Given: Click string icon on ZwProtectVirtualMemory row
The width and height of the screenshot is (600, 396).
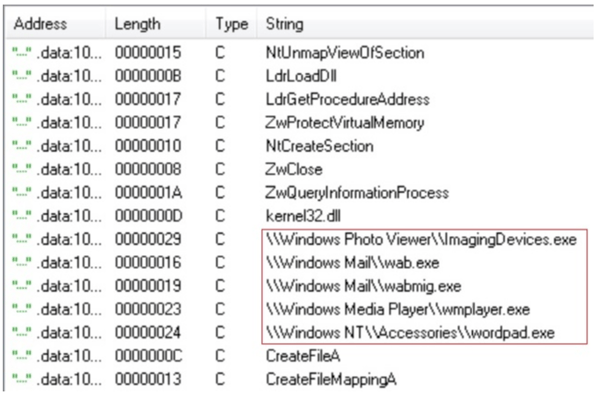Looking at the screenshot, I should pos(21,123).
